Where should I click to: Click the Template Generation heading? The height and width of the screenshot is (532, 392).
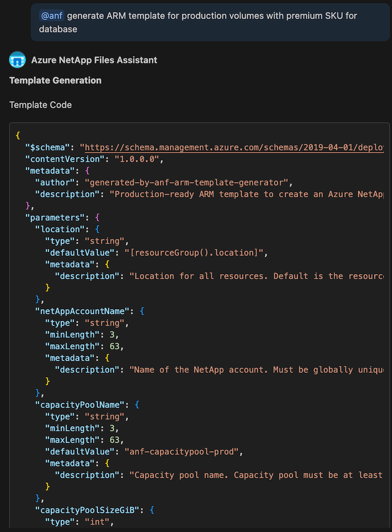click(x=55, y=80)
